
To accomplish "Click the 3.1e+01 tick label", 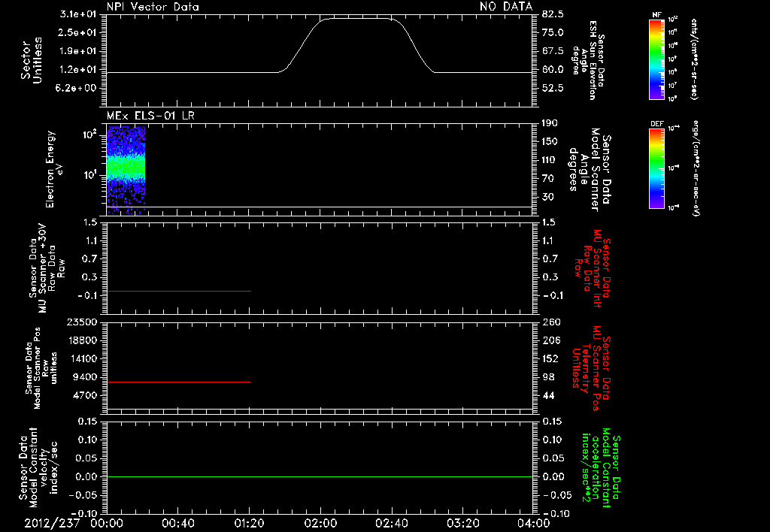I will [x=77, y=14].
